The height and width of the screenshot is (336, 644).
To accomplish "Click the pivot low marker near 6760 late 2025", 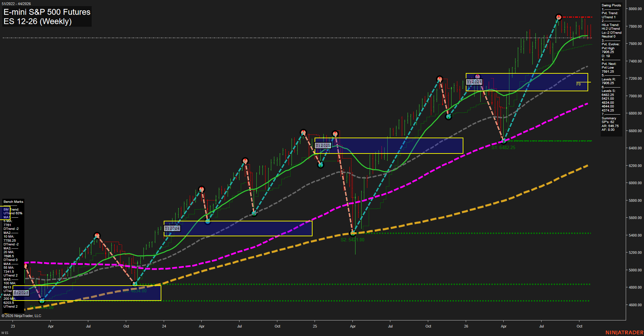I will coord(448,117).
